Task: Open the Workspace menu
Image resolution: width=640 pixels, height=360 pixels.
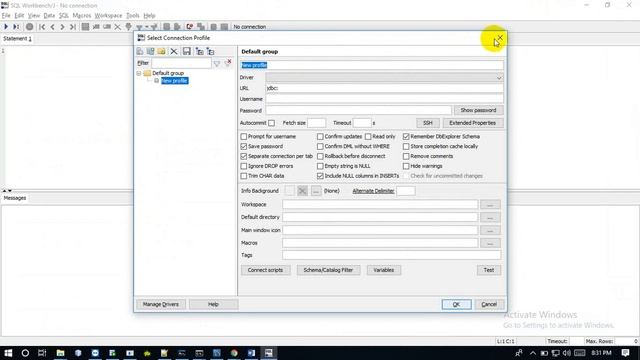Action: 108,16
